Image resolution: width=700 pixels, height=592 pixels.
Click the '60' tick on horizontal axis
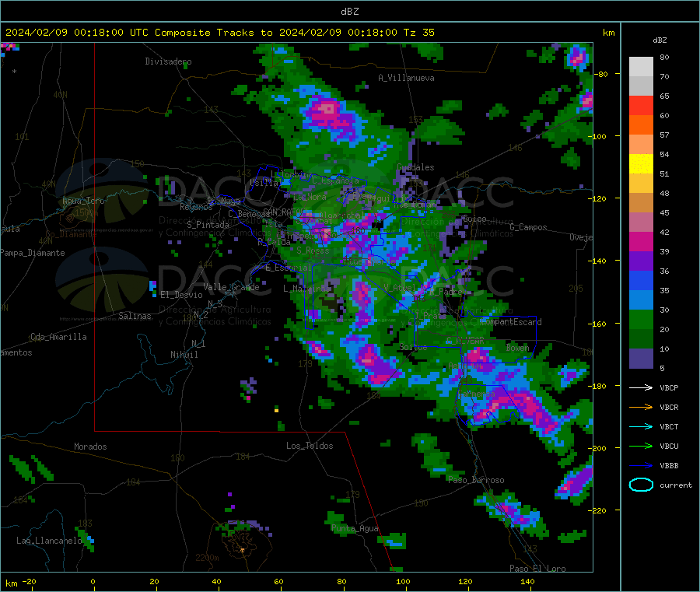(278, 581)
